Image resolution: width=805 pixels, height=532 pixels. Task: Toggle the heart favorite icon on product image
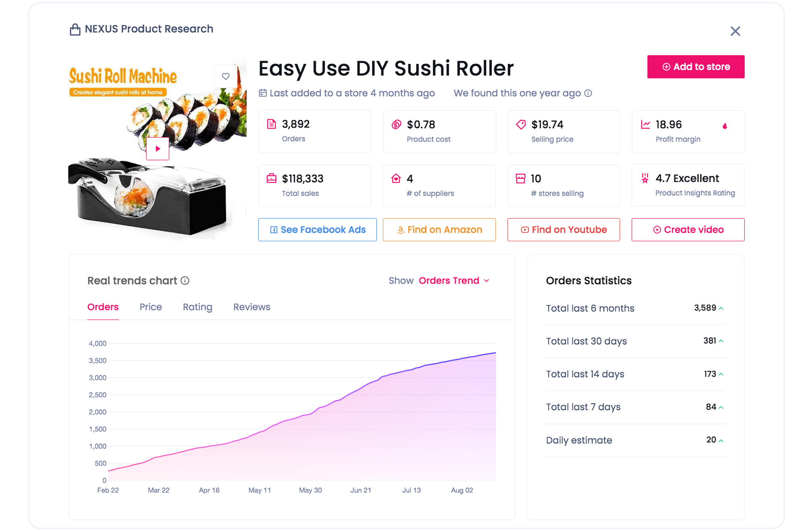pyautogui.click(x=226, y=76)
